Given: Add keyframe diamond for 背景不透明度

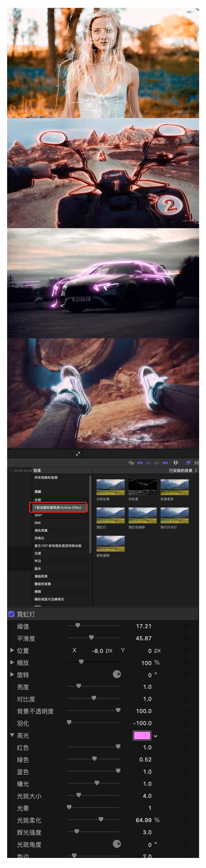Looking at the screenshot, I should 185,711.
